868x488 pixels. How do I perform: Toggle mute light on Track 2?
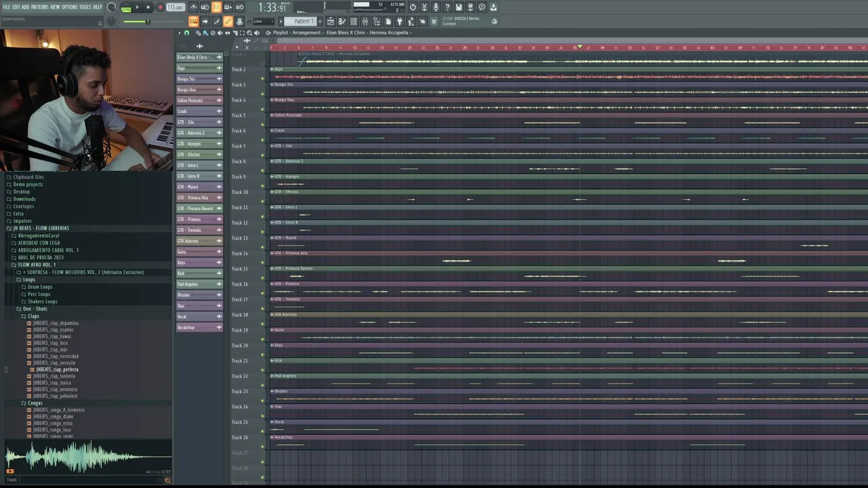[x=262, y=79]
